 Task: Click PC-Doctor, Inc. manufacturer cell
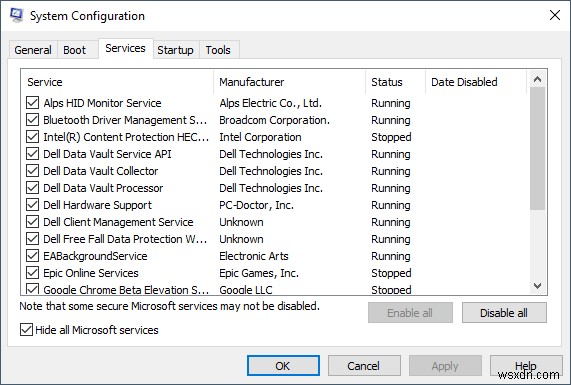pos(256,205)
